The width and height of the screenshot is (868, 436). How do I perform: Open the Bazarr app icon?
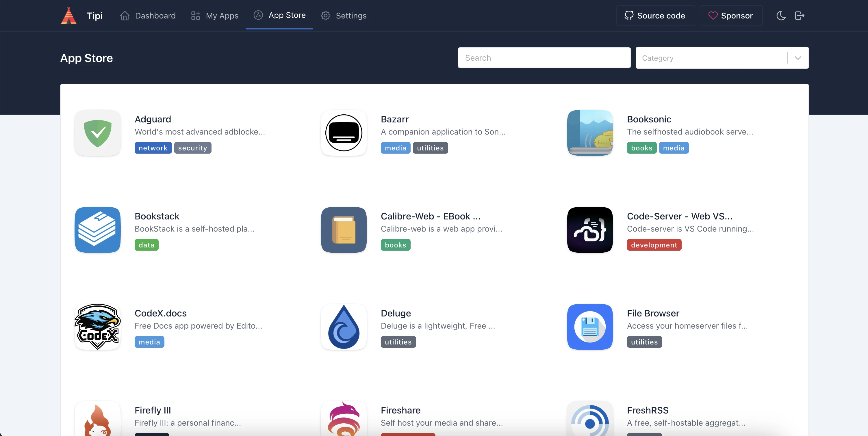344,133
